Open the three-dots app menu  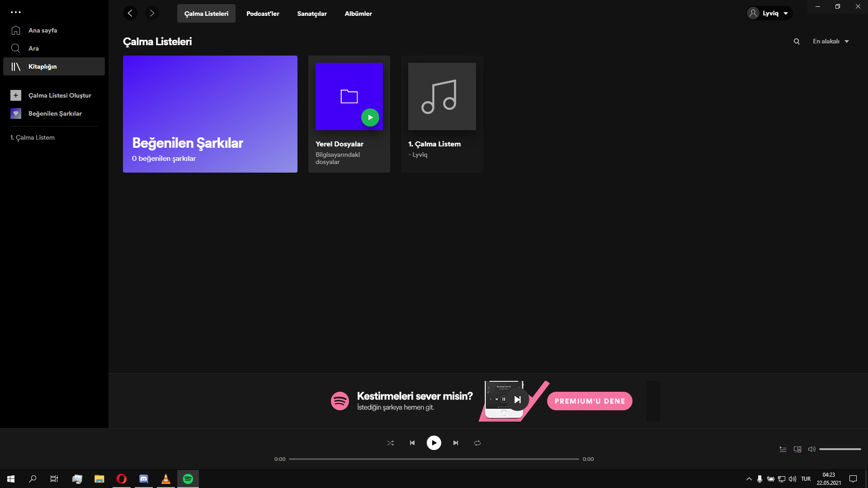click(16, 12)
